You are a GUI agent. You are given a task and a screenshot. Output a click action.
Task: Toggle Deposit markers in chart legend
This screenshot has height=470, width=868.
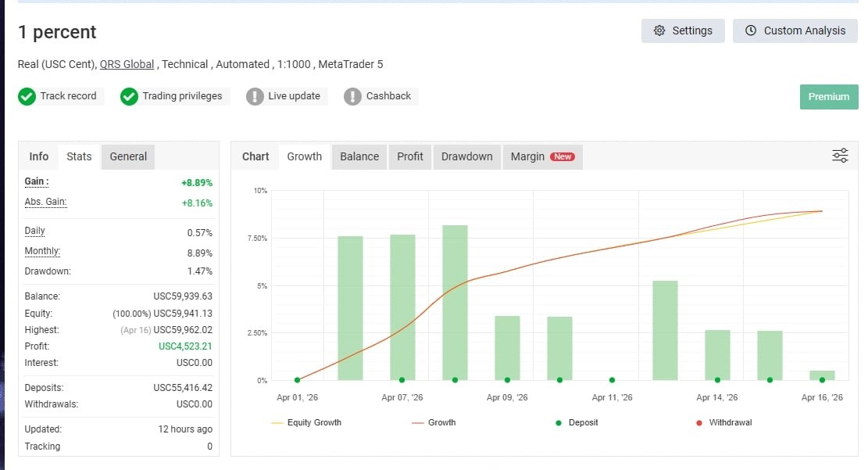click(577, 422)
